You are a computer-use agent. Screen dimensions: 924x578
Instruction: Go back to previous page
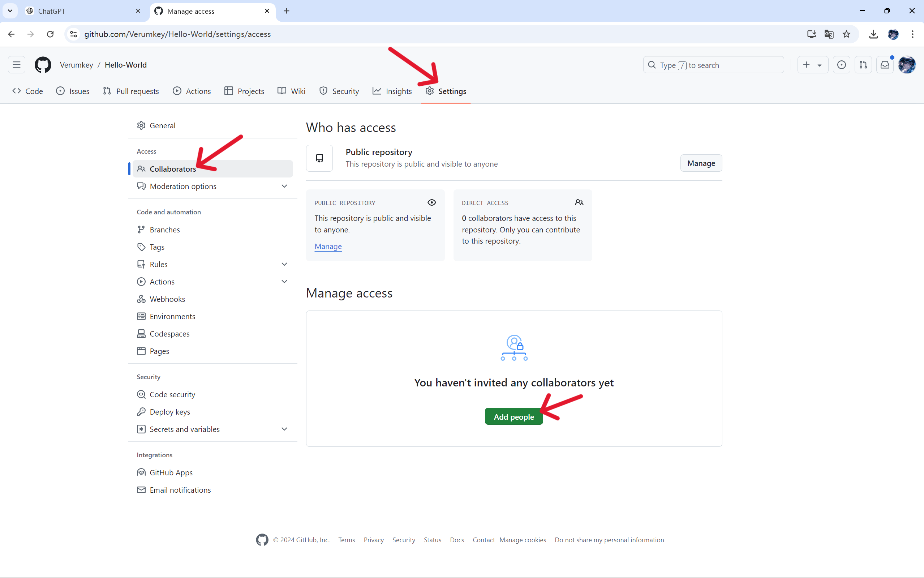point(12,34)
